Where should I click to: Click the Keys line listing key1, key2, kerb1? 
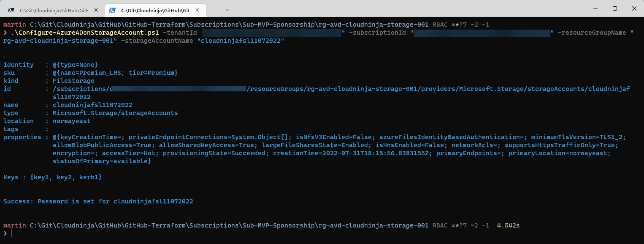click(x=53, y=177)
